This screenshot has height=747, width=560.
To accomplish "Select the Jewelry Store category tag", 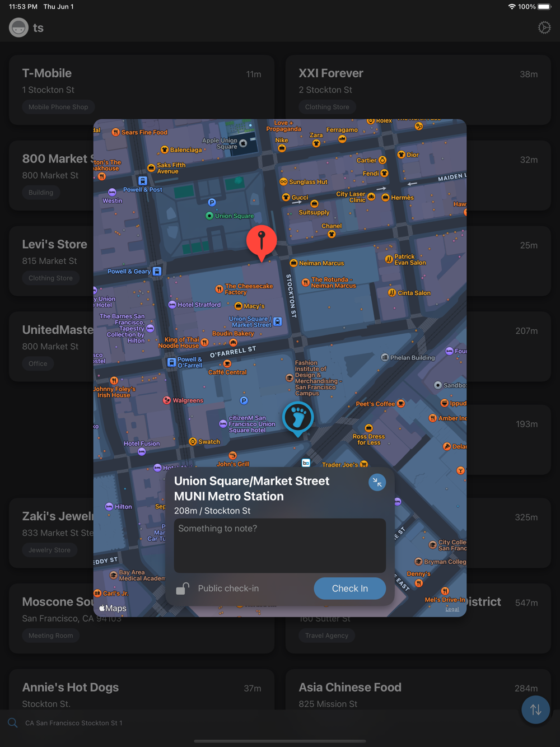I will (x=50, y=550).
